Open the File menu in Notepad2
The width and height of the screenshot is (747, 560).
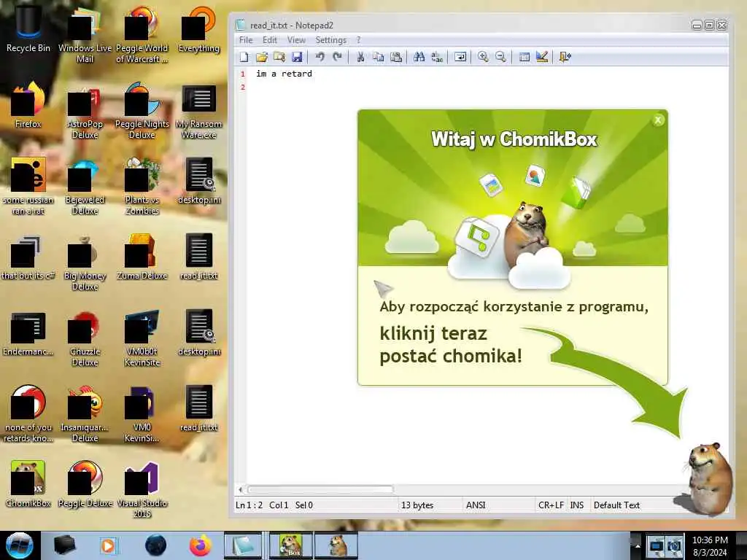pos(246,40)
